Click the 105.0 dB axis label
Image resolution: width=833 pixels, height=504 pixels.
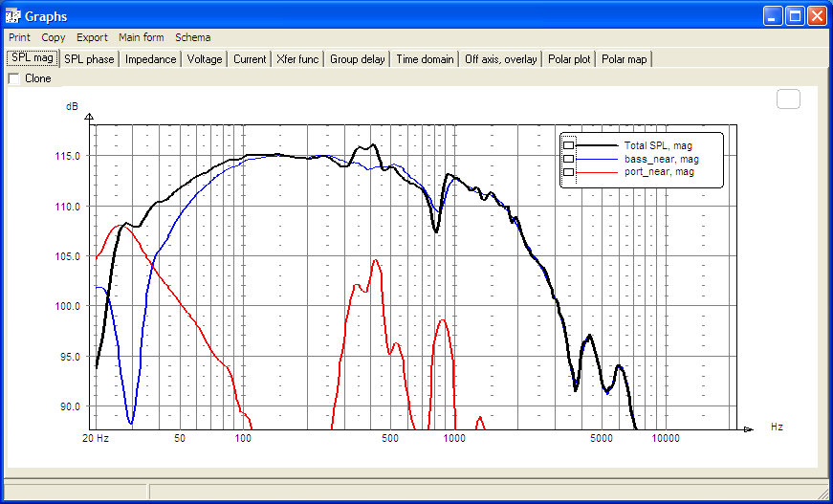click(x=68, y=256)
